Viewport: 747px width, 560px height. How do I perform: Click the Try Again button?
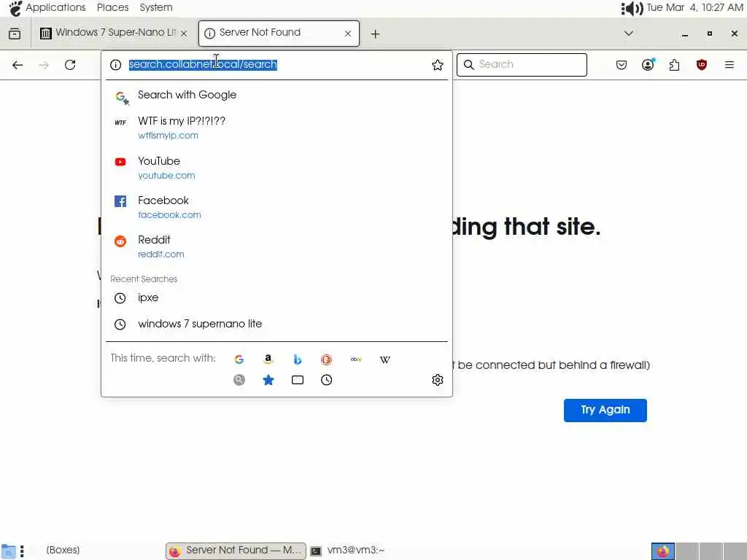point(605,410)
